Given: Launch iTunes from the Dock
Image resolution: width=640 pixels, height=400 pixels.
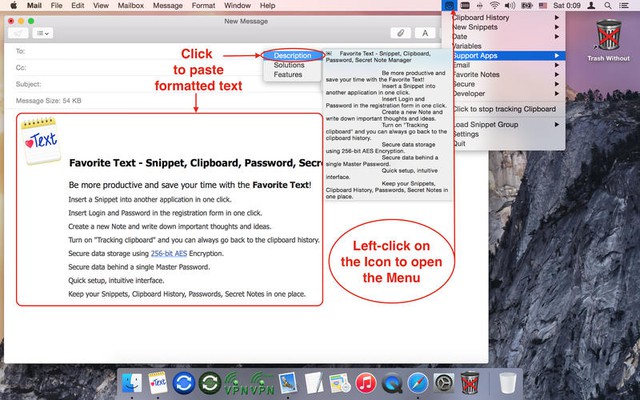Looking at the screenshot, I should [365, 382].
